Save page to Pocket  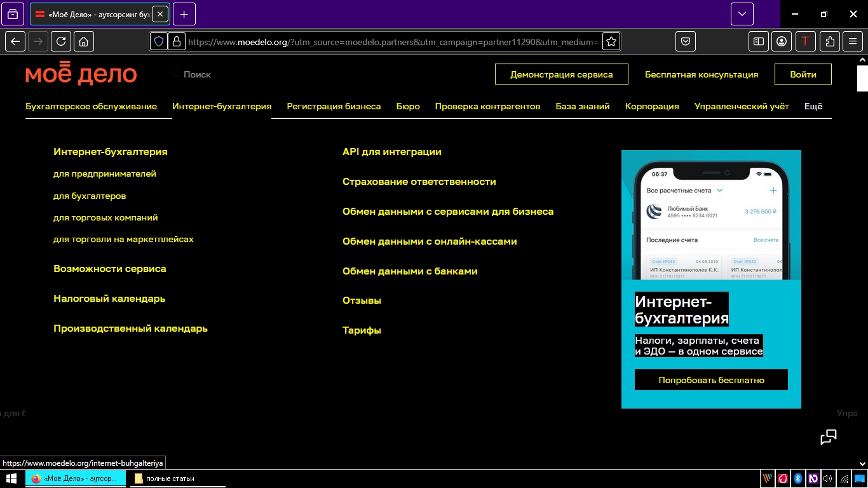tap(686, 41)
